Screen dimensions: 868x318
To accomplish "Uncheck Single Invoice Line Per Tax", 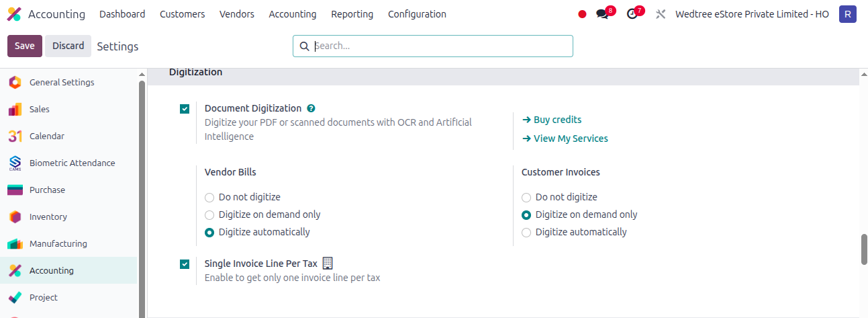I will [x=185, y=264].
